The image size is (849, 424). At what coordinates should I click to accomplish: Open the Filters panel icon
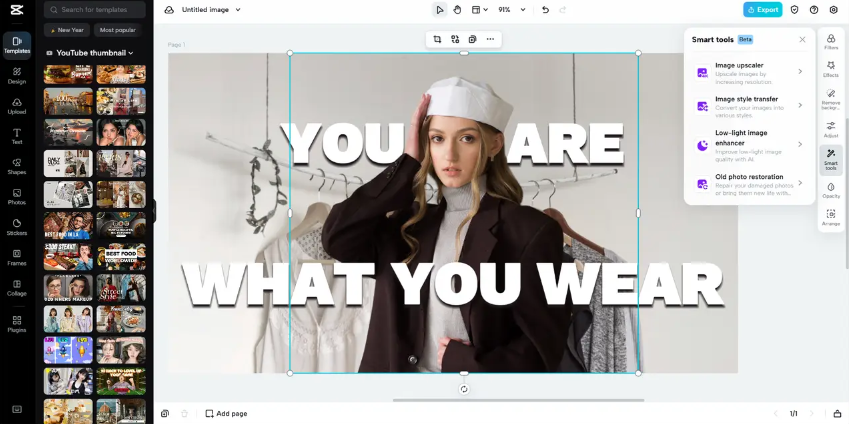831,42
